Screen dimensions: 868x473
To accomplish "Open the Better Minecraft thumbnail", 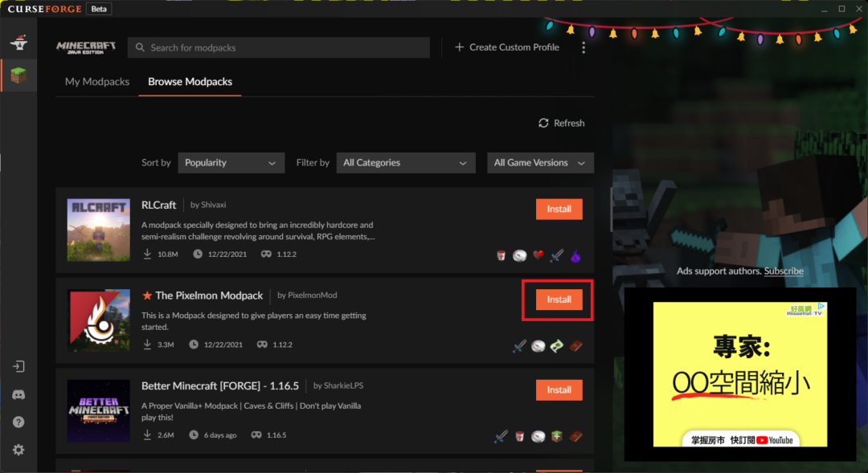I will click(x=99, y=410).
